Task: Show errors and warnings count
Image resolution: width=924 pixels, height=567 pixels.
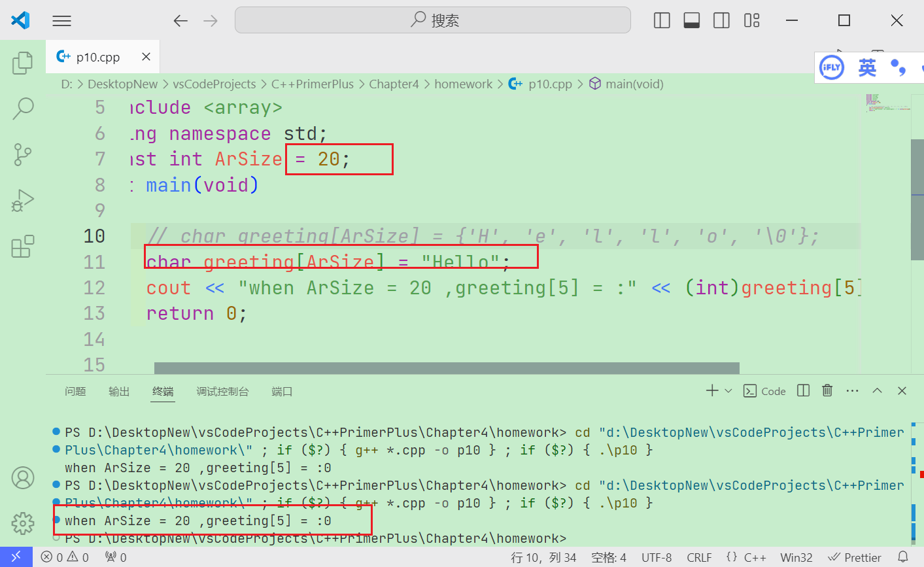Action: click(65, 557)
